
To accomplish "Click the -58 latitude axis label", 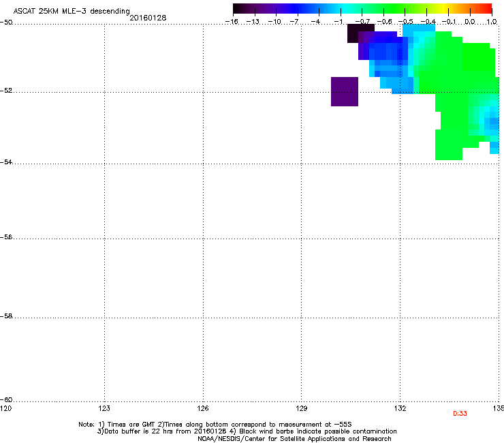I will pyautogui.click(x=6, y=316).
